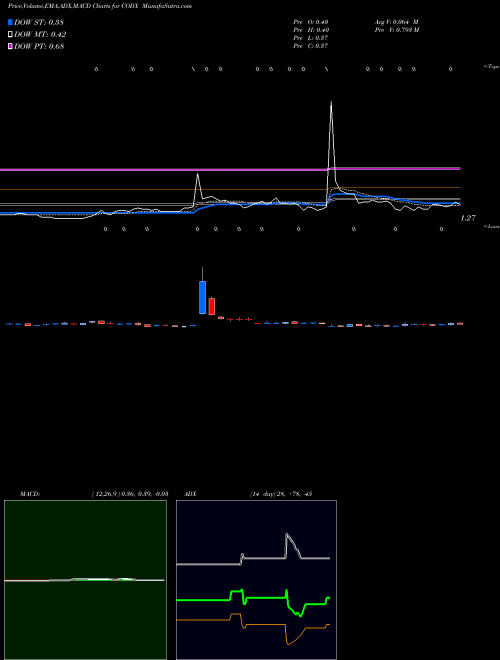Image resolution: width=500 pixels, height=660 pixels.
Task: Open the green MACD chart panel
Action: (x=85, y=580)
